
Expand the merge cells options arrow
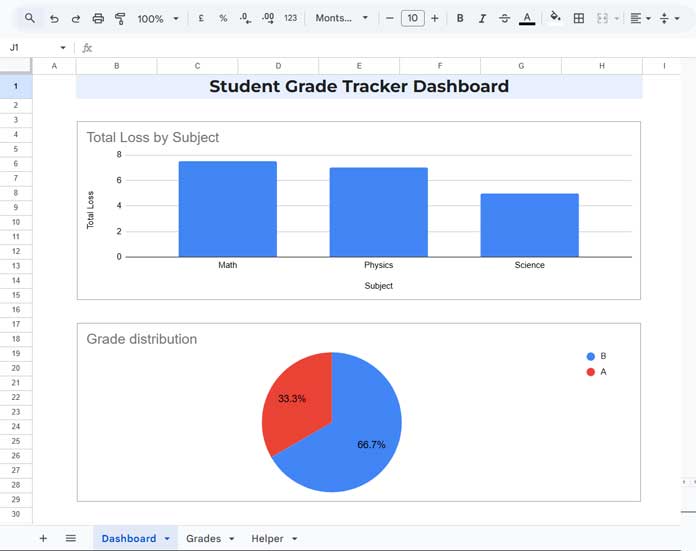pos(617,19)
